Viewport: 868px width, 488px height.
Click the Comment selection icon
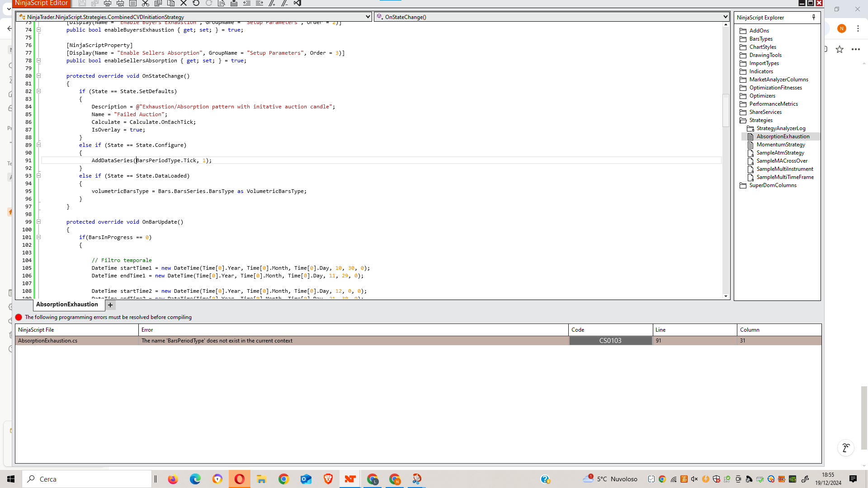(x=272, y=3)
